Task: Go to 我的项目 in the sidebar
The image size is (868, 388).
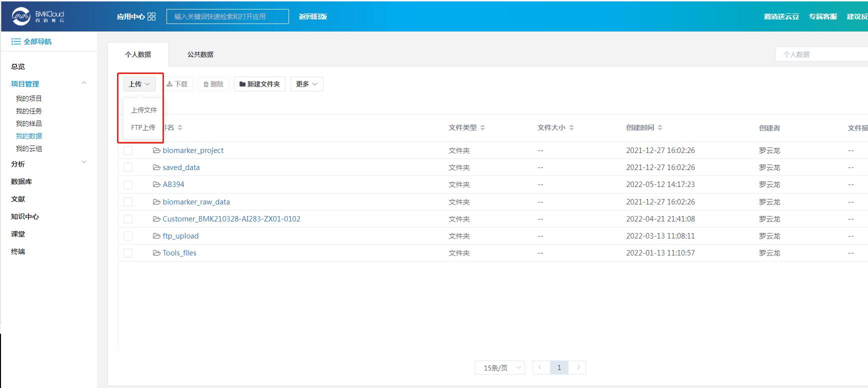Action: tap(29, 98)
